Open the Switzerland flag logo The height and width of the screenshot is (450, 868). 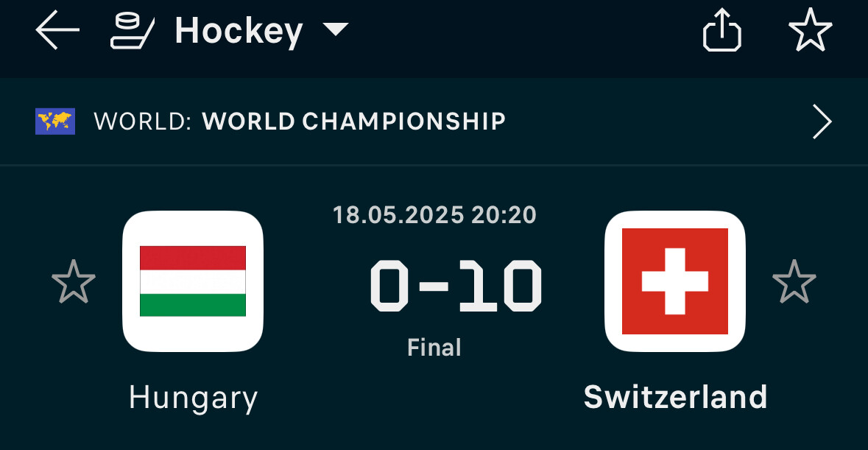click(675, 281)
